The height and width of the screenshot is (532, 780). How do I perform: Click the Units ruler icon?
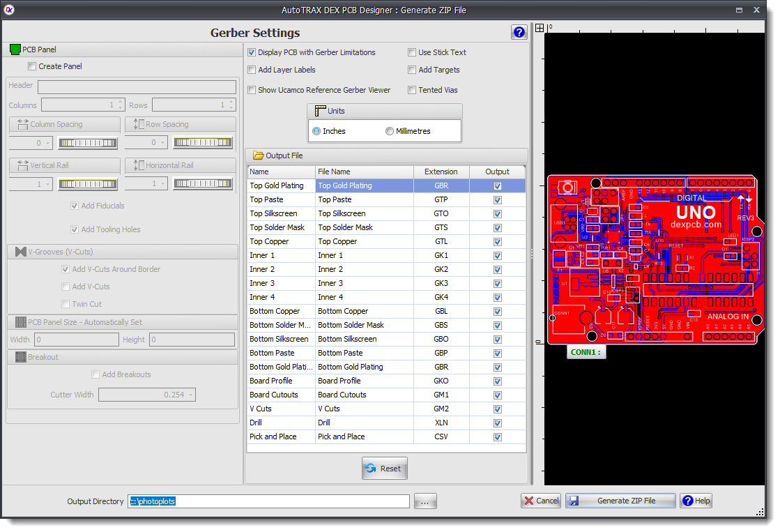(x=320, y=111)
